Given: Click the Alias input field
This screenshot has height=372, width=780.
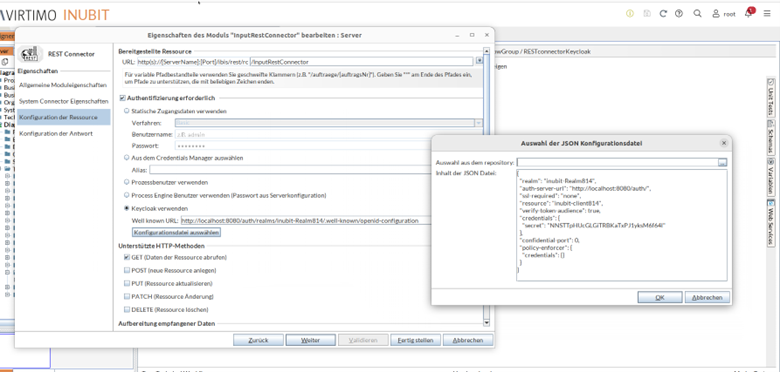Looking at the screenshot, I should [290, 170].
